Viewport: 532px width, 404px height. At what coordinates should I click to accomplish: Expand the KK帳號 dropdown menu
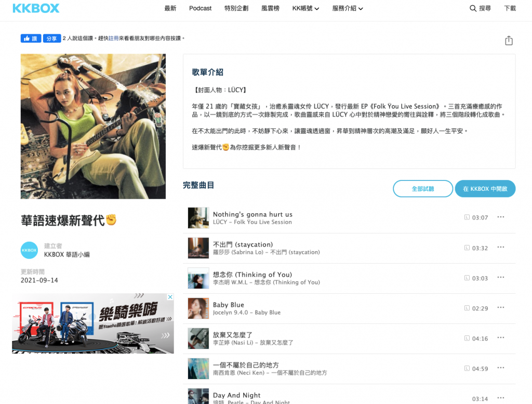point(305,8)
